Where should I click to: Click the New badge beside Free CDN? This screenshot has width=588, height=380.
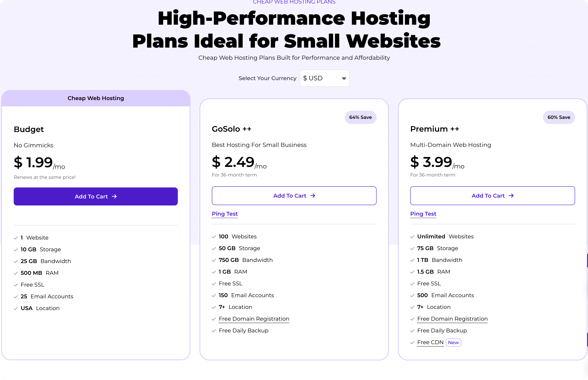click(453, 343)
